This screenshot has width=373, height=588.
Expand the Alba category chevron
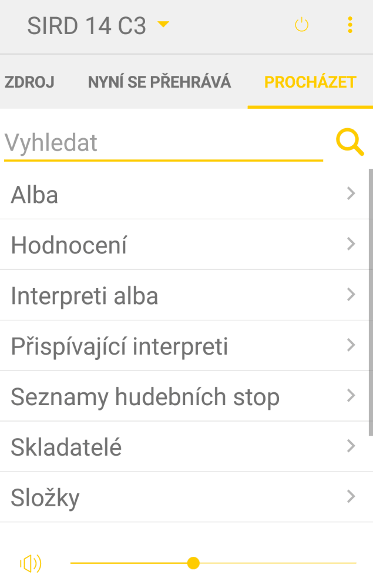351,193
